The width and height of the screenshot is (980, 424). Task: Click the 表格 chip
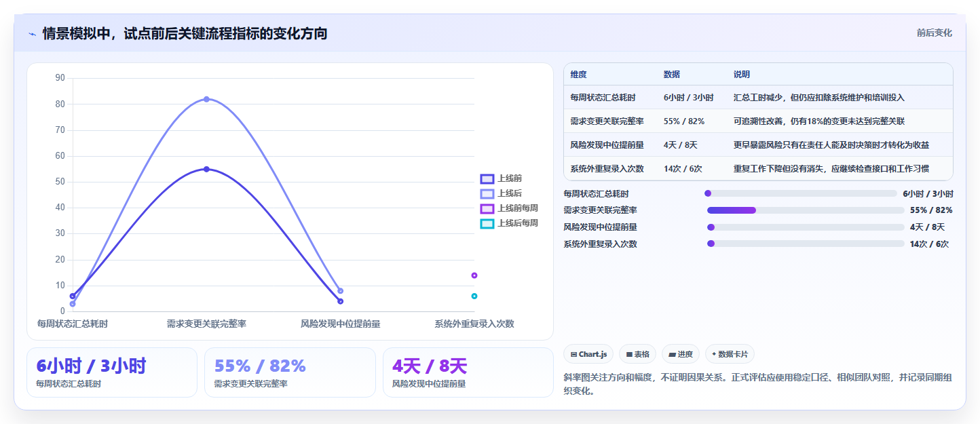tap(637, 354)
